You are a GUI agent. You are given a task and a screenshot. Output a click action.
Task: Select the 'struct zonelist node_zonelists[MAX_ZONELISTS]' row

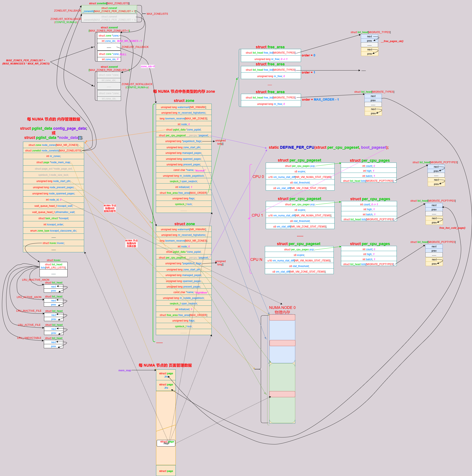coord(53,151)
